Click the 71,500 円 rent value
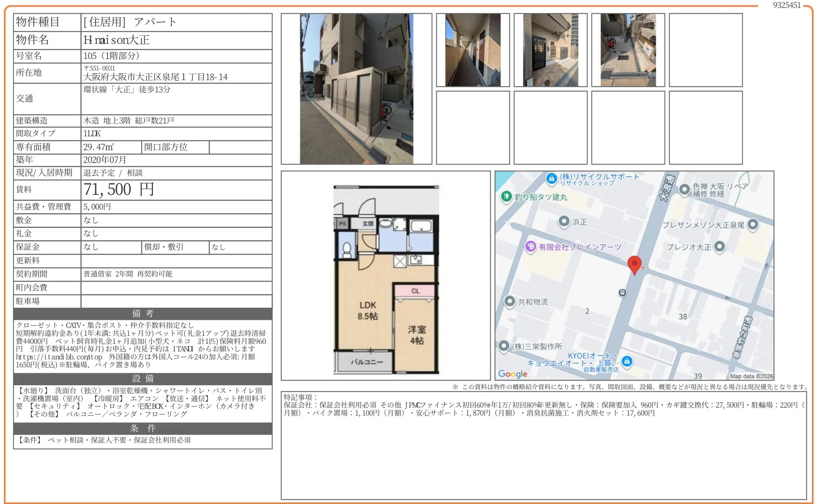 119,190
